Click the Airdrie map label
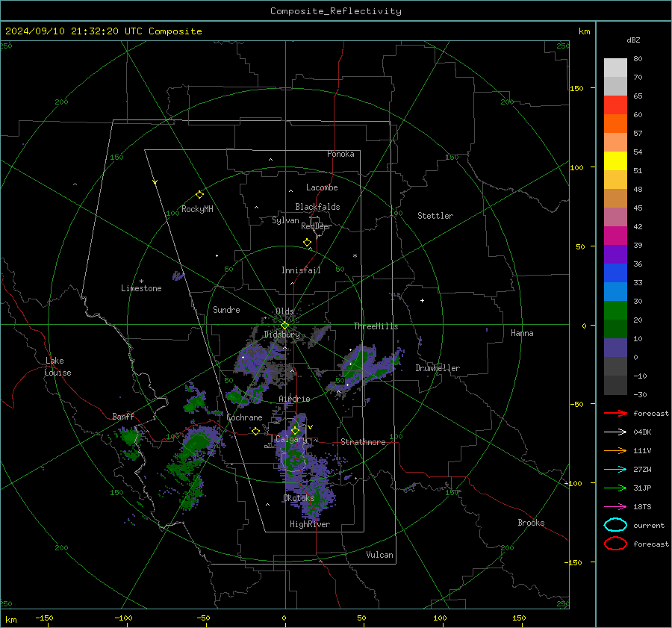 (294, 399)
